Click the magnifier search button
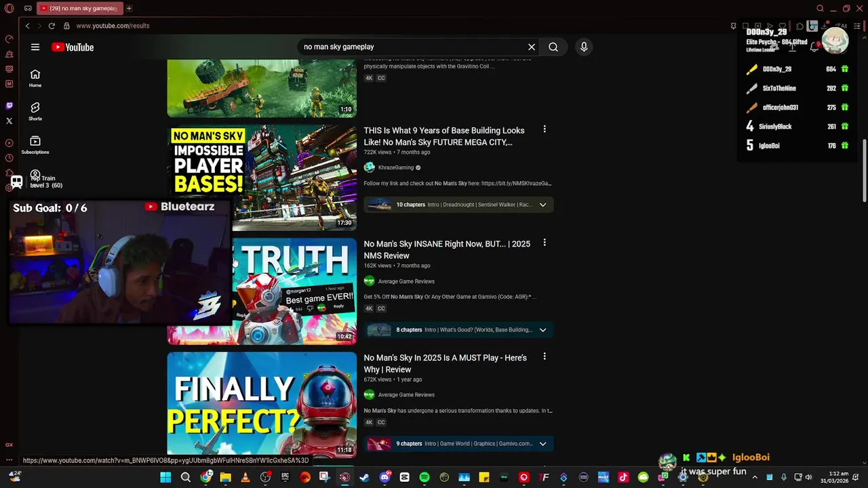This screenshot has width=868, height=488. [553, 47]
